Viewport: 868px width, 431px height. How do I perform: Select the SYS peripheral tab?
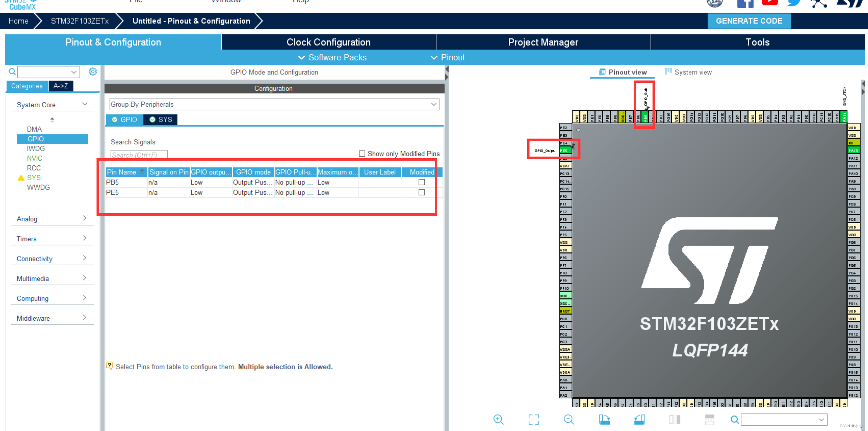click(x=160, y=120)
